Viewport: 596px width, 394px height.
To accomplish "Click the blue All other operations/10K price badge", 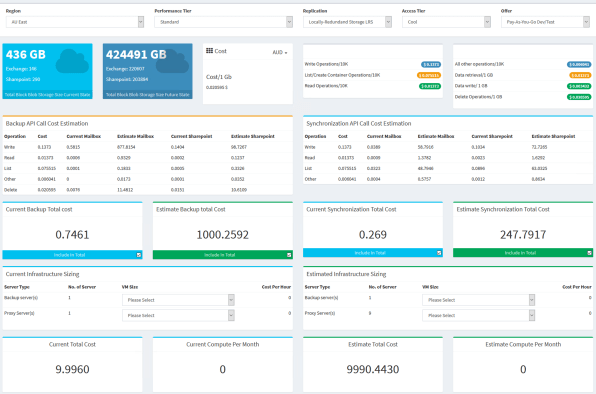I will coord(579,65).
